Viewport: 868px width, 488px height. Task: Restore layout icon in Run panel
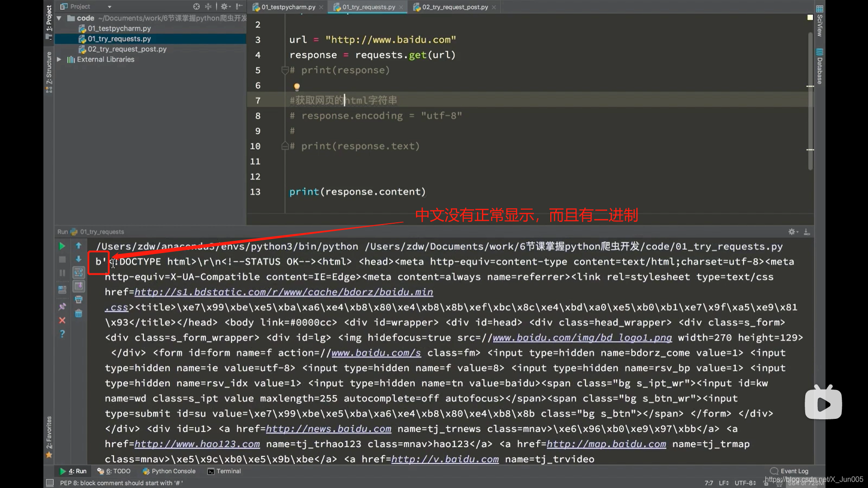62,290
